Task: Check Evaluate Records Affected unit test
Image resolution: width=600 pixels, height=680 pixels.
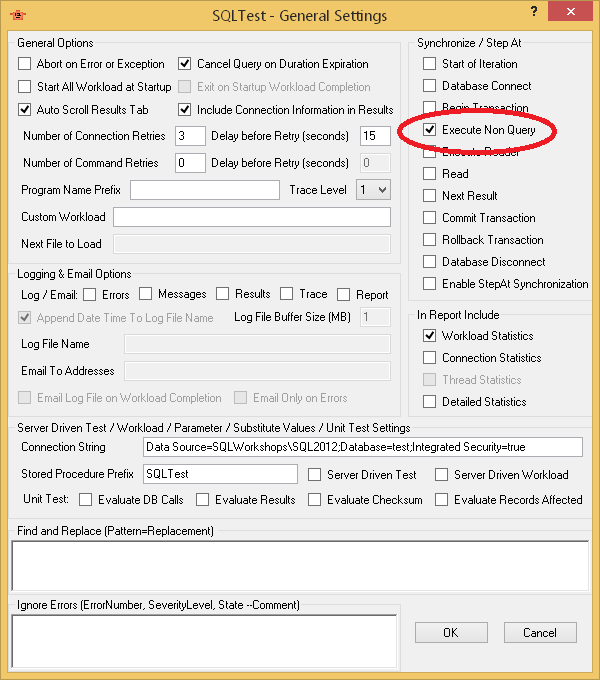Action: tap(442, 500)
